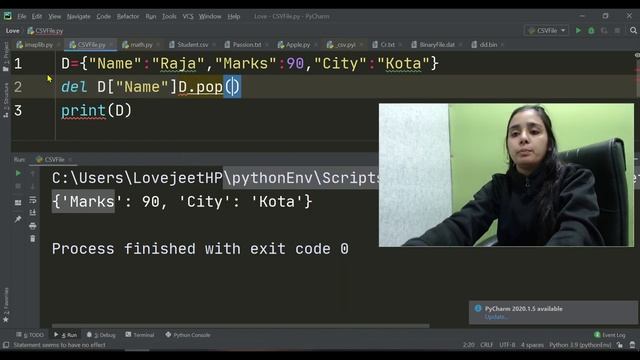Viewport: 640px width, 360px height.
Task: Open the Run tool window button at the bottom
Action: 65,335
